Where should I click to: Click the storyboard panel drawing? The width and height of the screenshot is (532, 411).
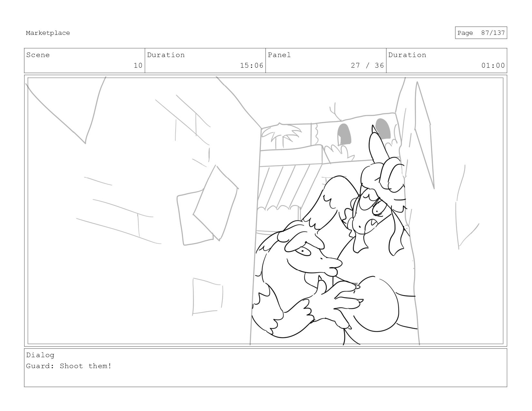[265, 211]
